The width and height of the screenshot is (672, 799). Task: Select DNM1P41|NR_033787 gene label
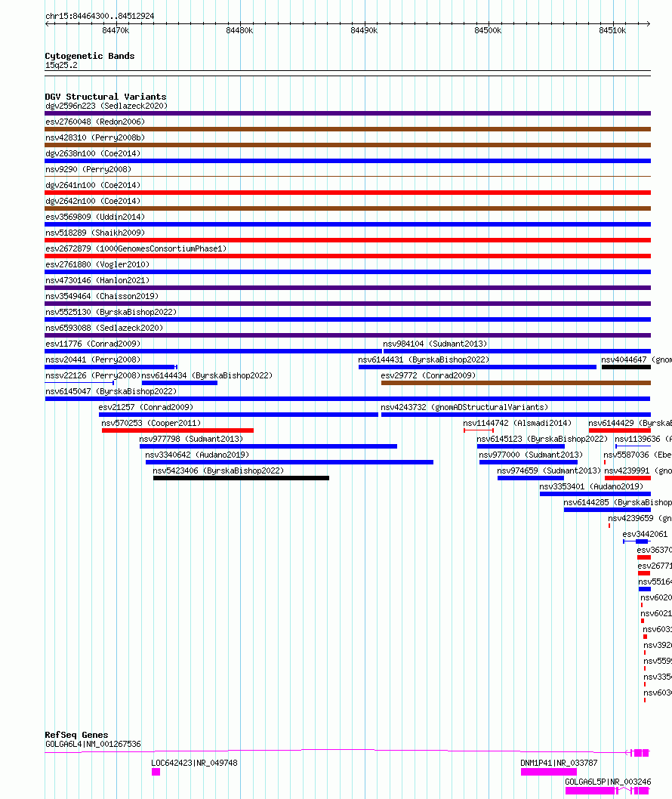[x=559, y=763]
